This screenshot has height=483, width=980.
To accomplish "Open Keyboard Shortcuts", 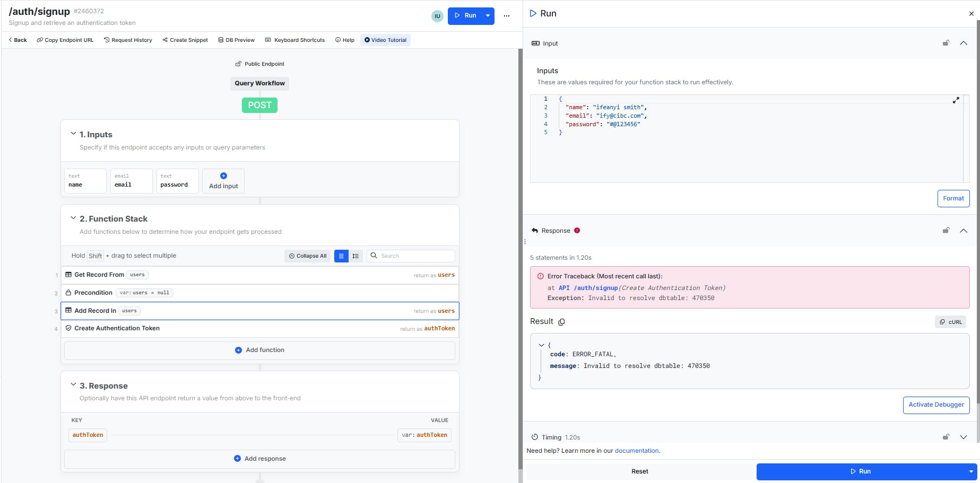I will (x=295, y=40).
